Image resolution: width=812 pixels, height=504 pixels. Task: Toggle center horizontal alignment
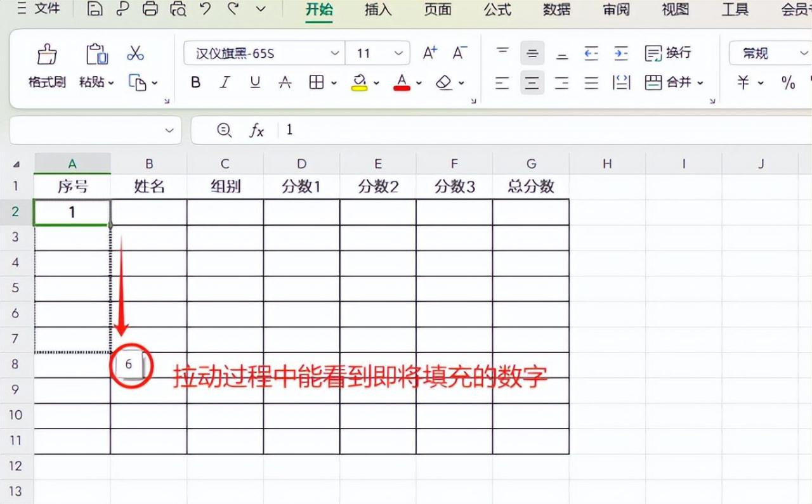pos(532,82)
